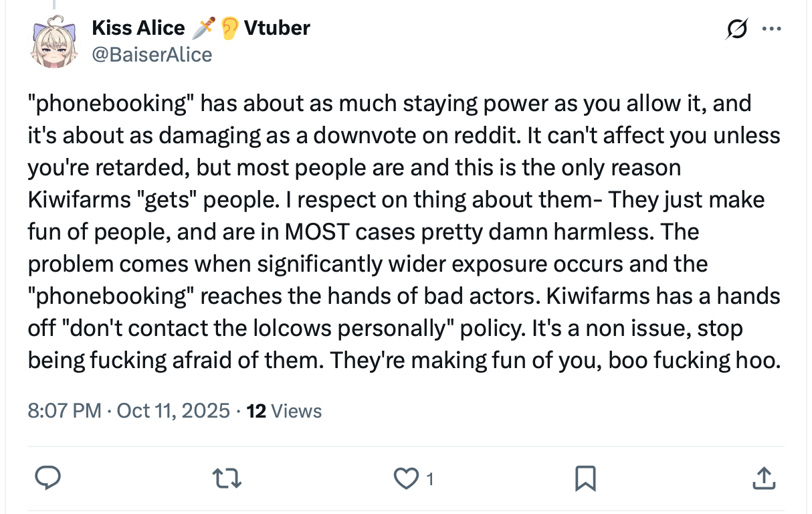
Task: View the 12 Views analytics
Action: tap(284, 410)
